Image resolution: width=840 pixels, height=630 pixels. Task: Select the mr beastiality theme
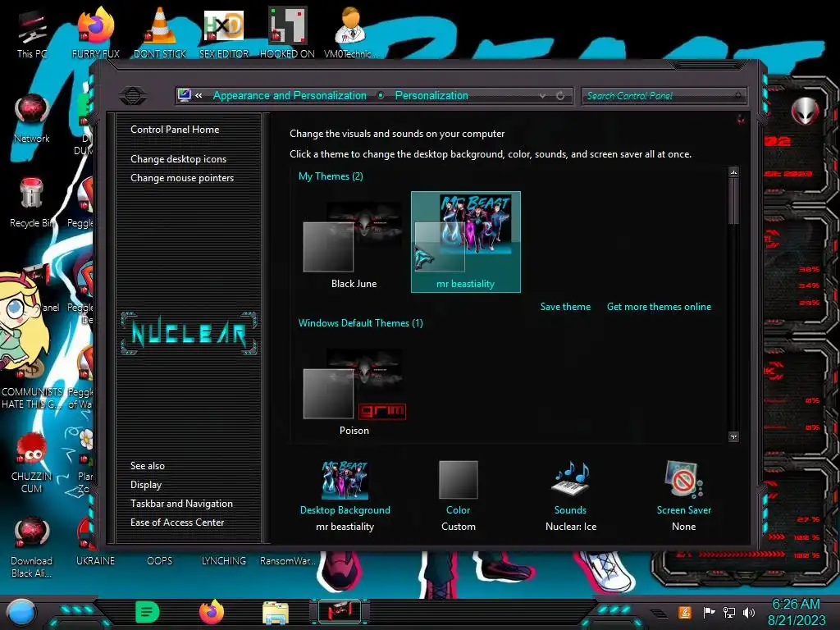point(466,242)
